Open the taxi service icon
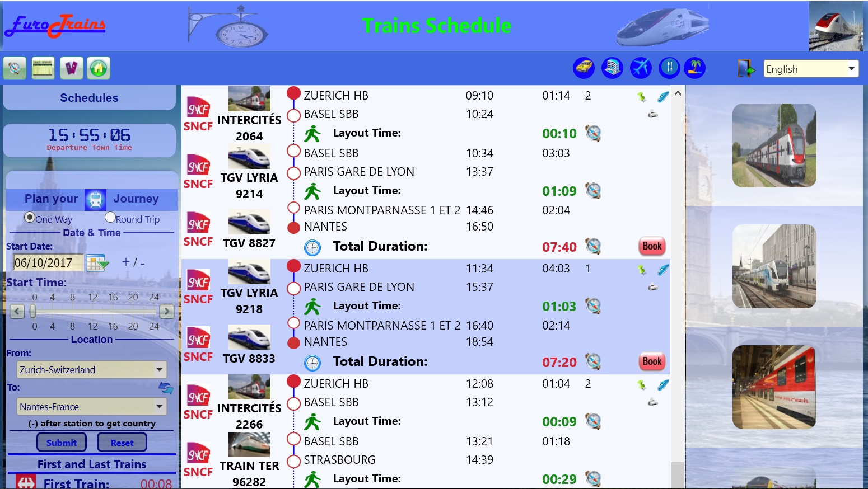Image resolution: width=868 pixels, height=489 pixels. [584, 68]
